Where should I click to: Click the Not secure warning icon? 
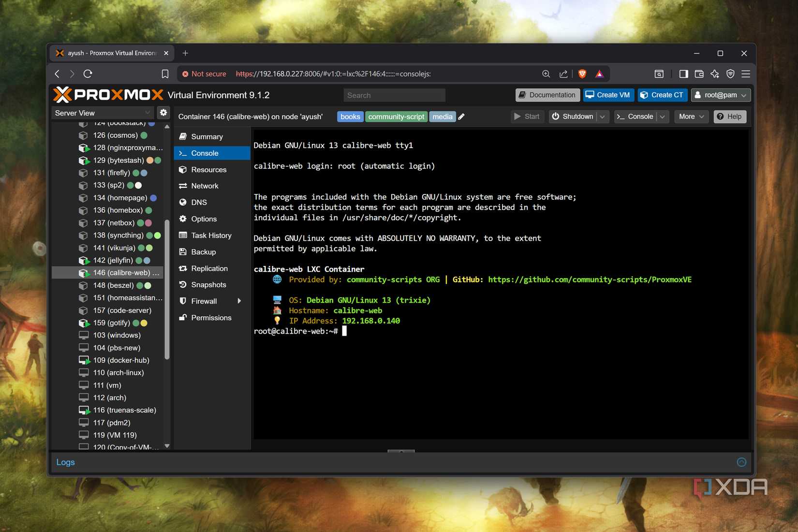point(185,74)
